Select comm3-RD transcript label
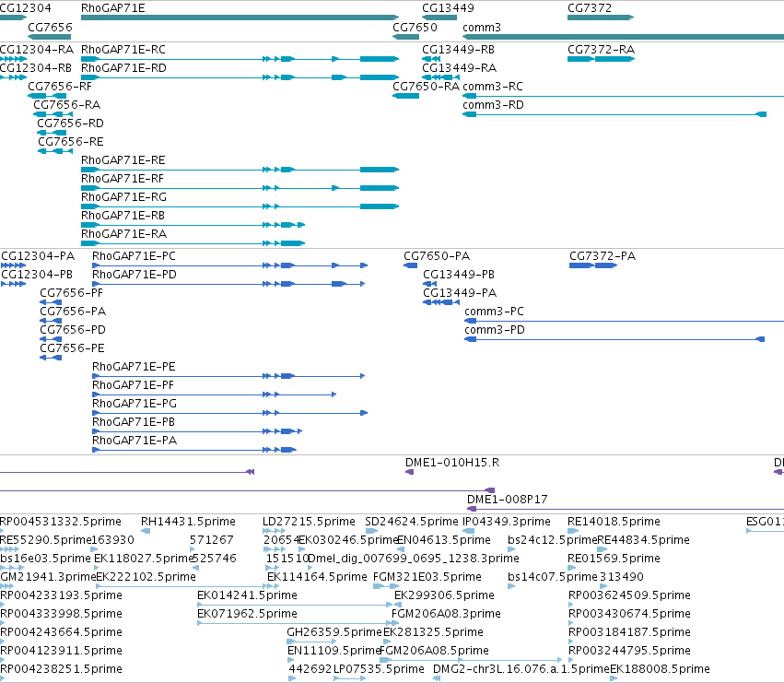The image size is (784, 683). click(x=493, y=105)
